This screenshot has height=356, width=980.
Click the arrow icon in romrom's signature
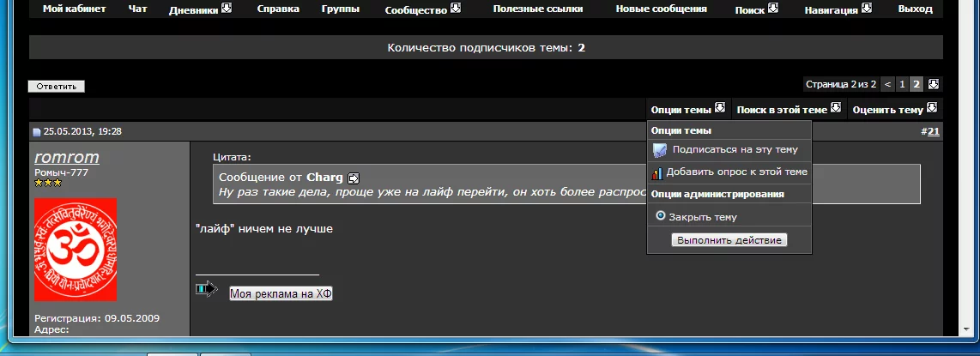pyautogui.click(x=206, y=289)
